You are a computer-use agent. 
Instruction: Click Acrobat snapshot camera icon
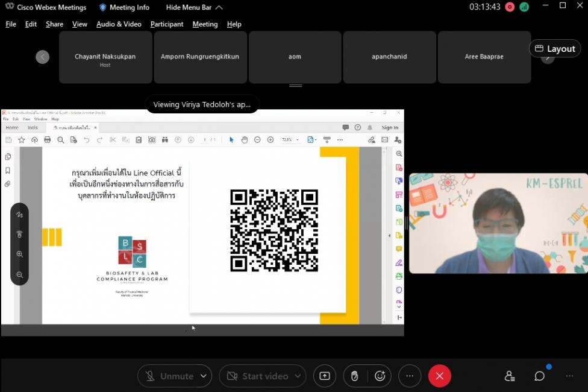(x=152, y=140)
